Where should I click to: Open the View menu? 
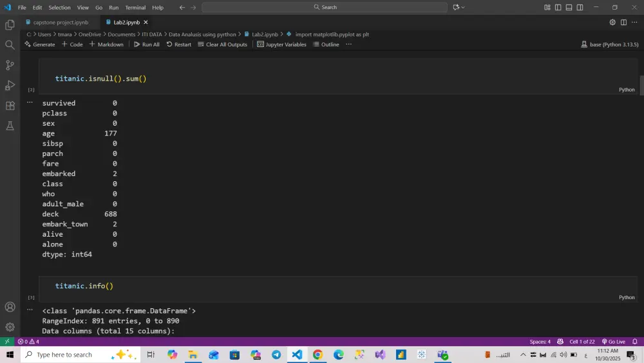83,7
